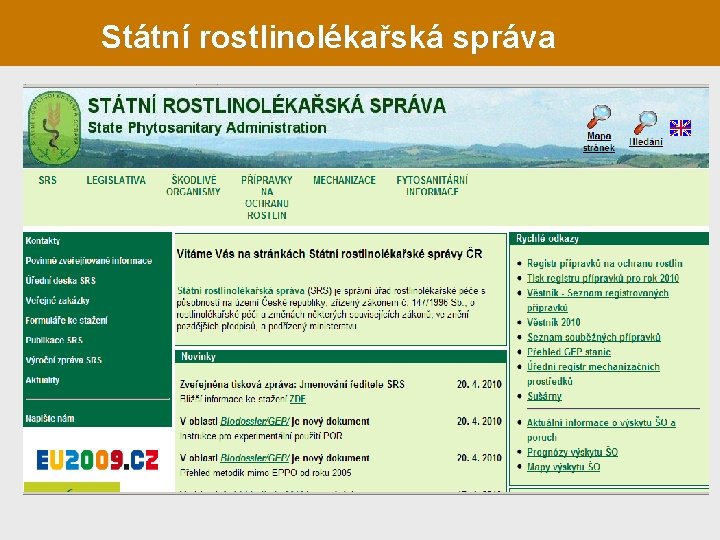The height and width of the screenshot is (540, 720).
Task: Click the welcome heading Vítáme Vás
Action: [329, 254]
